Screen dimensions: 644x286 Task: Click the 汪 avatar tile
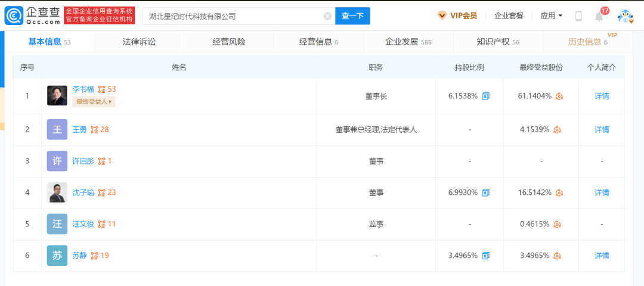57,224
